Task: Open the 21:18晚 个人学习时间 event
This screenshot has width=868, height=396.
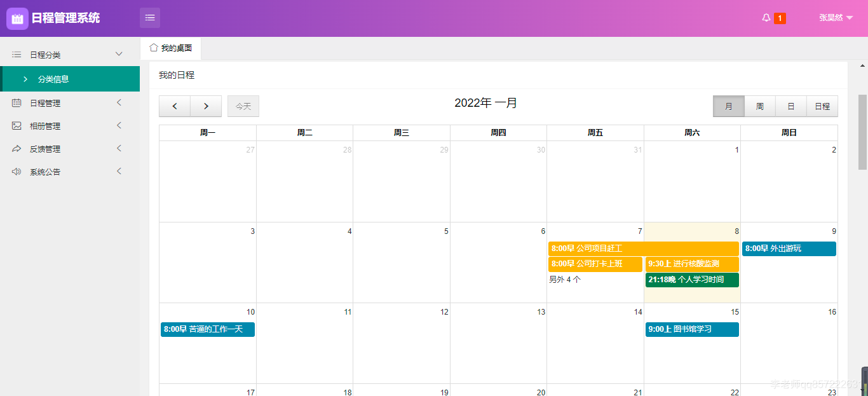Action: [x=692, y=280]
